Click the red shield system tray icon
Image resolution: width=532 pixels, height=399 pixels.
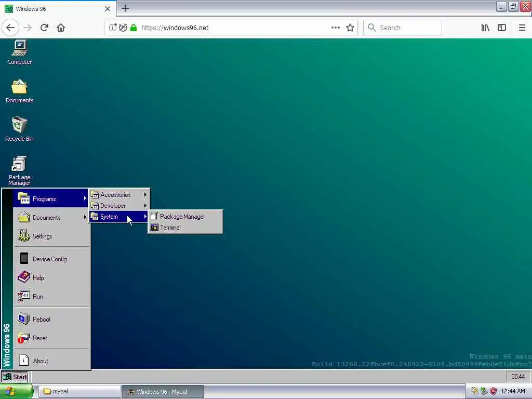494,392
